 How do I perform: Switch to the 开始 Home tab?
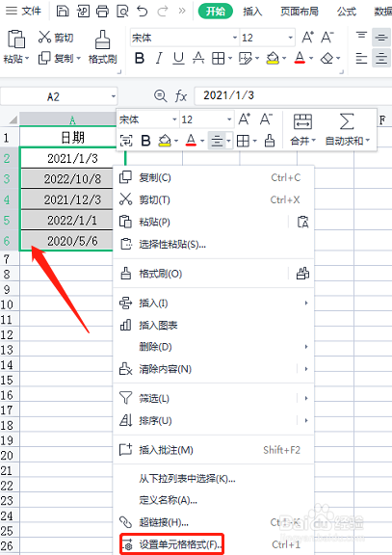pyautogui.click(x=216, y=12)
